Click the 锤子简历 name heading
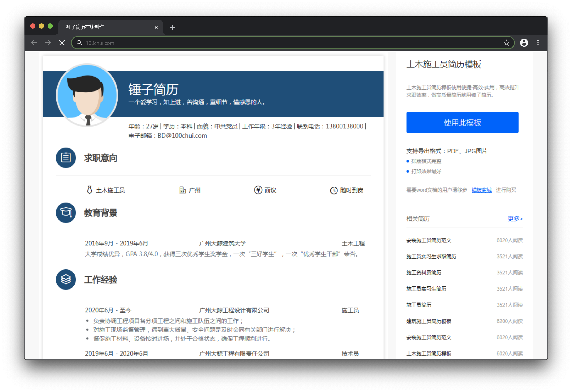The height and width of the screenshot is (392, 572). click(153, 89)
